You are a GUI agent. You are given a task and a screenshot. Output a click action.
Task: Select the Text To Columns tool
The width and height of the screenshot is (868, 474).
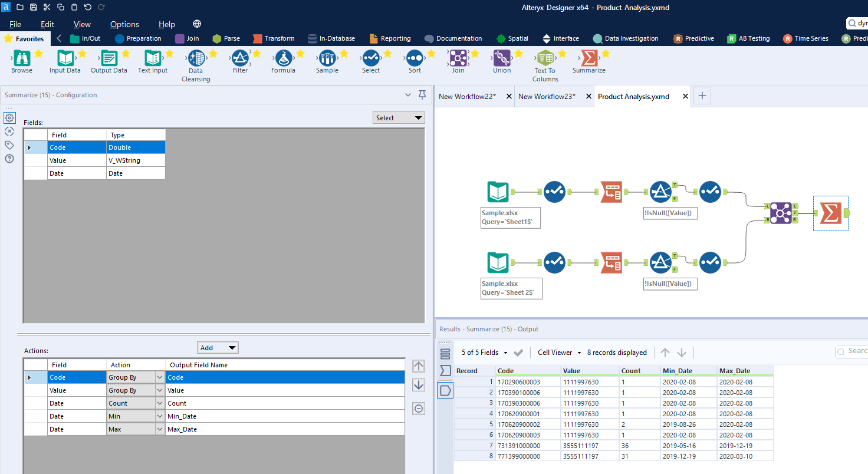(545, 59)
